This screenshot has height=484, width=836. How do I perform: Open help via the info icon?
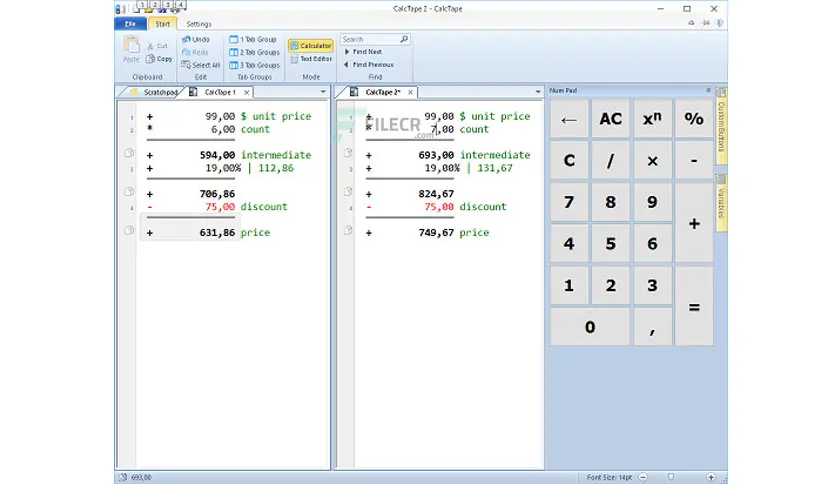(719, 23)
